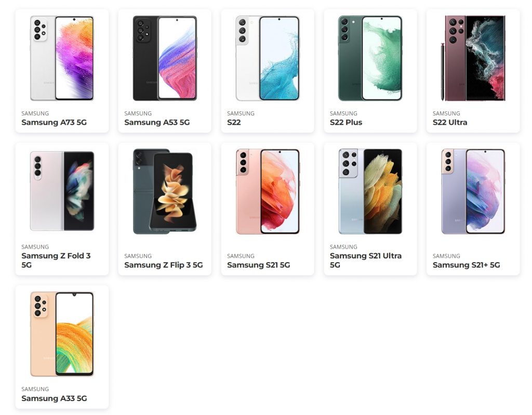This screenshot has width=532, height=415.
Task: Open the Samsung A33 5G title link
Action: 54,398
